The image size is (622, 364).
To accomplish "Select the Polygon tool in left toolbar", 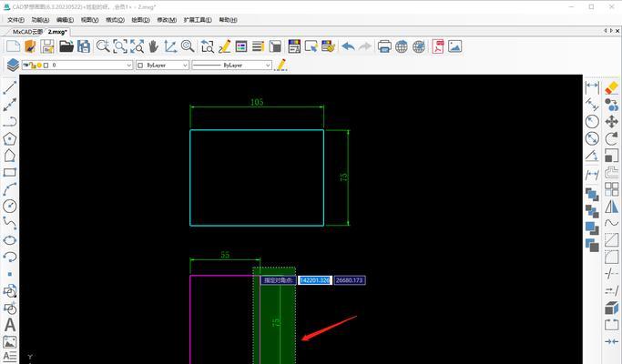I will [x=10, y=139].
